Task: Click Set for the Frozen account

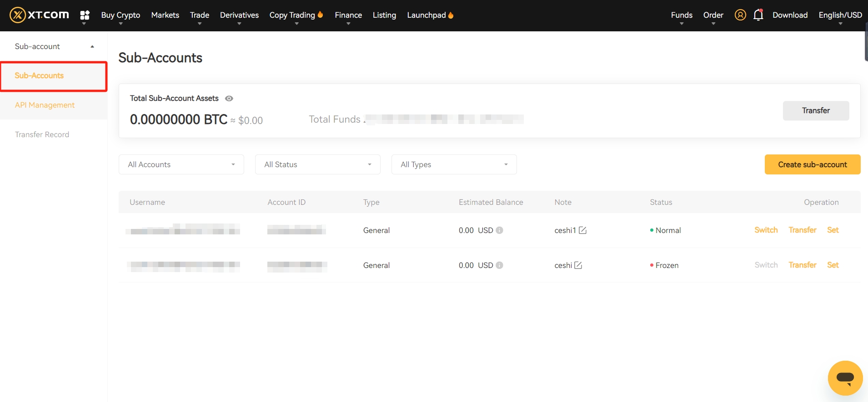Action: (x=833, y=265)
